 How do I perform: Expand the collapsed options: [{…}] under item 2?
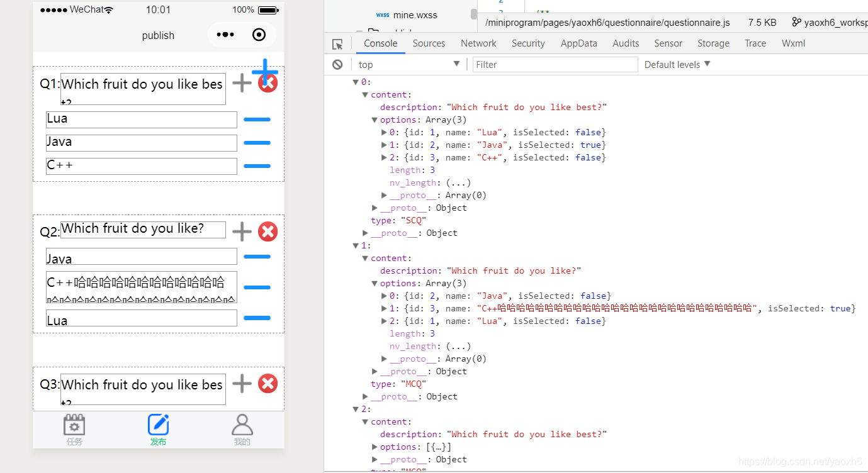(375, 447)
